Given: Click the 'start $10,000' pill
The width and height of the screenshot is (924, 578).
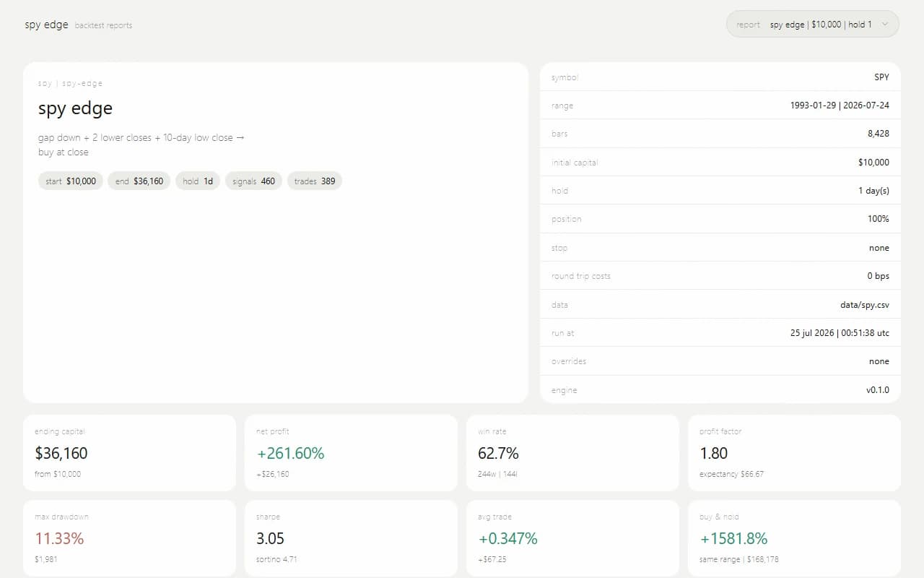Looking at the screenshot, I should [71, 181].
